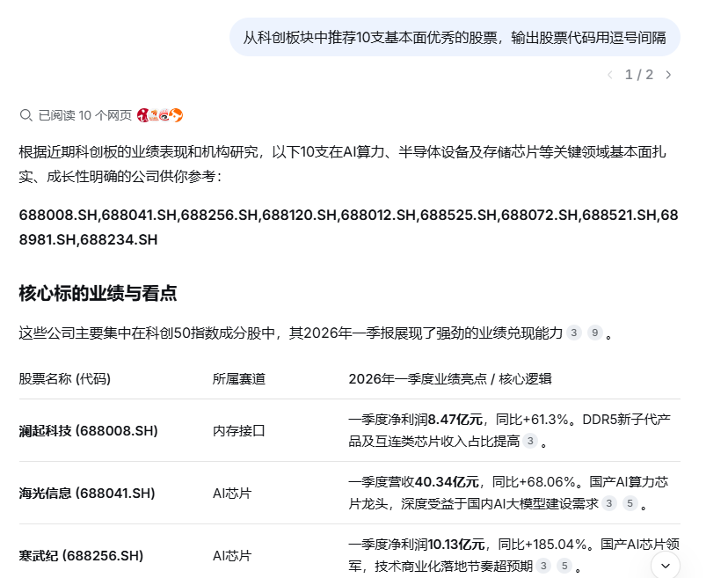Jump to bottom with round chevron button
Image resolution: width=728 pixels, height=578 pixels.
(666, 566)
